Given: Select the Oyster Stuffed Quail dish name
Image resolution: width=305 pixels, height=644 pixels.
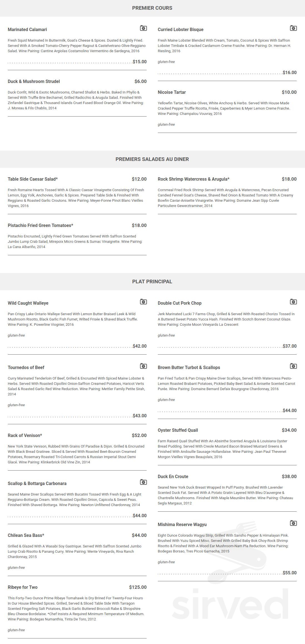Looking at the screenshot, I should click(178, 430).
